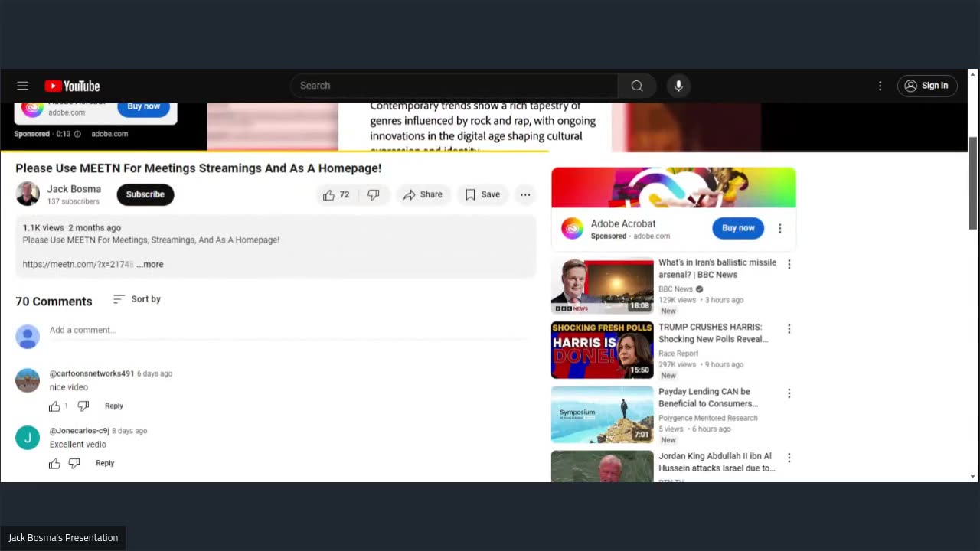Image resolution: width=980 pixels, height=551 pixels.
Task: Click the Sign in button
Action: pyautogui.click(x=927, y=86)
